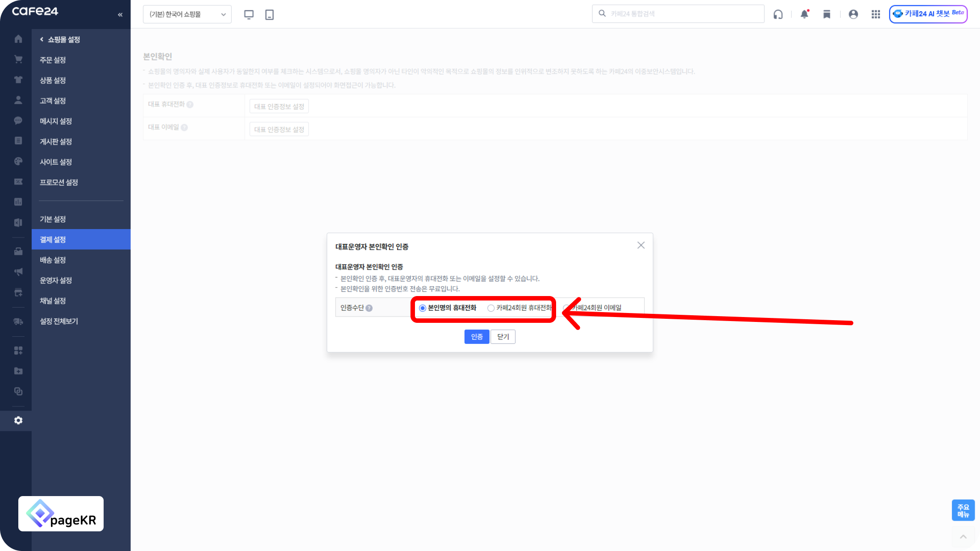The image size is (980, 551).
Task: Click the apps grid icon
Action: pyautogui.click(x=875, y=14)
